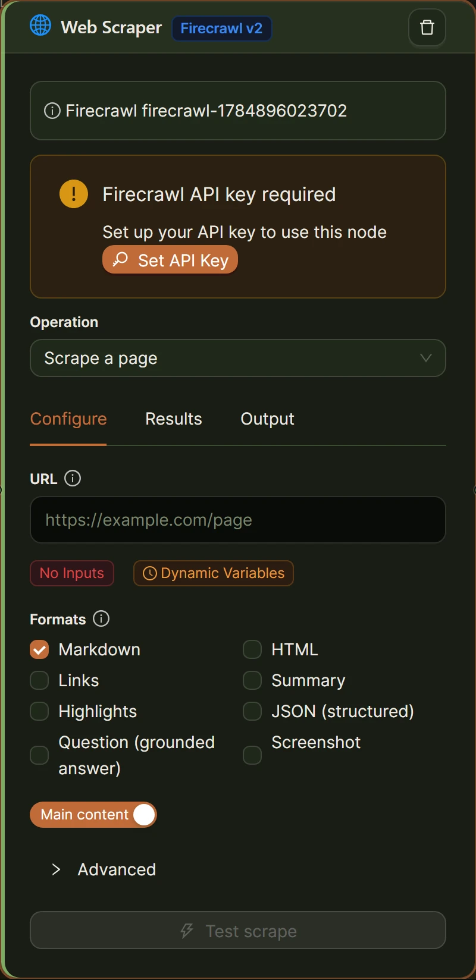Click the Firecrawl API key required heading
Image resolution: width=476 pixels, height=980 pixels.
pos(219,194)
